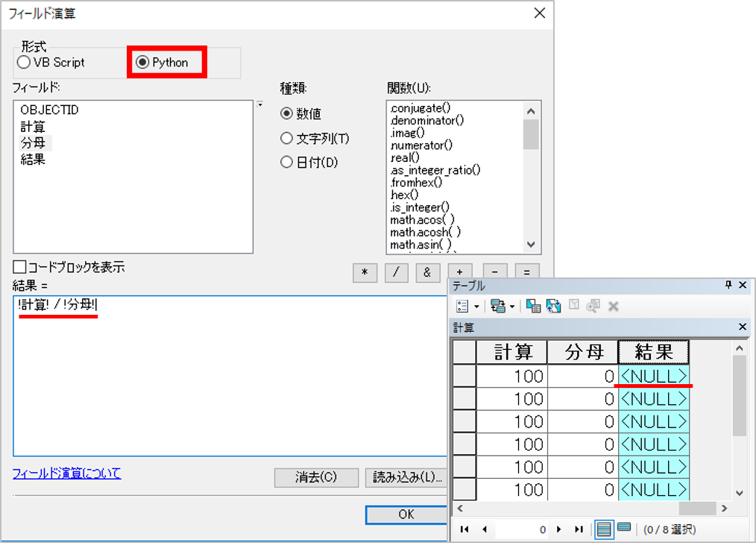This screenshot has width=756, height=543.
Task: Pick .is_integer() from the functions list
Action: click(x=420, y=207)
